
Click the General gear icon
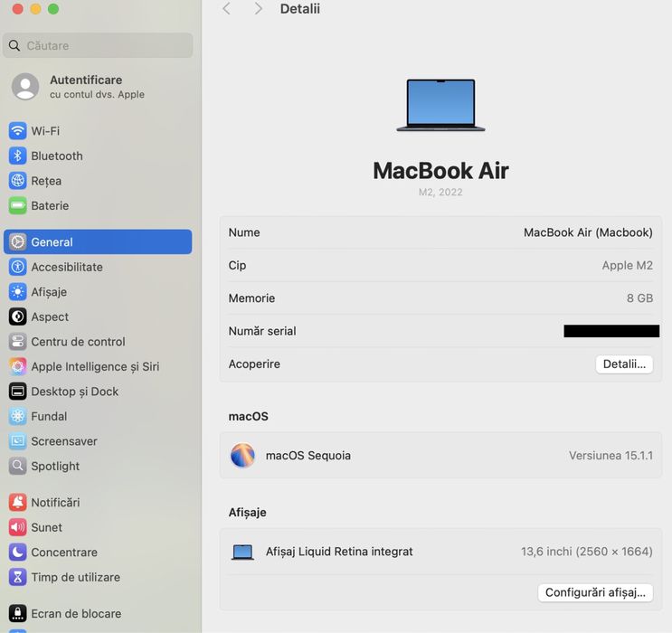[x=17, y=241]
